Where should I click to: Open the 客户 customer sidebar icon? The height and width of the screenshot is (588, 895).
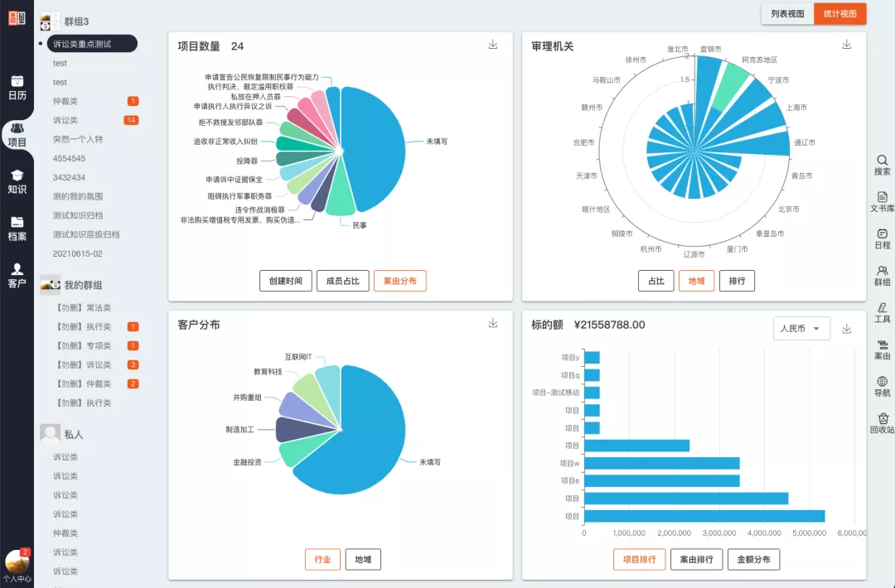(17, 276)
